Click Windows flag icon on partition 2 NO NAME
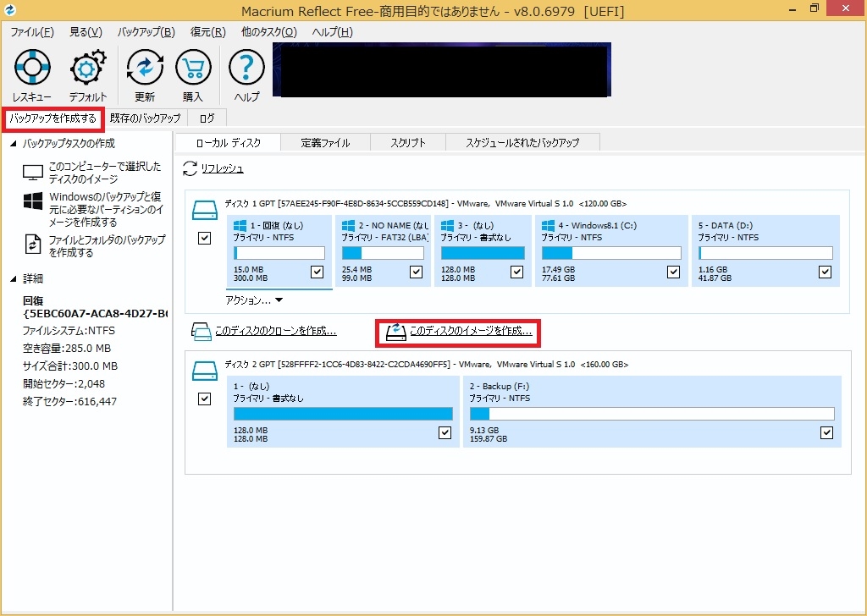 [348, 225]
